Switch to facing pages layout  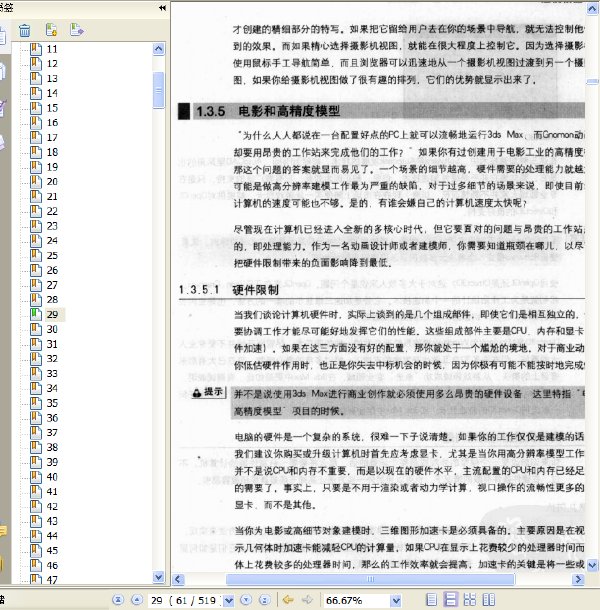coord(489,599)
